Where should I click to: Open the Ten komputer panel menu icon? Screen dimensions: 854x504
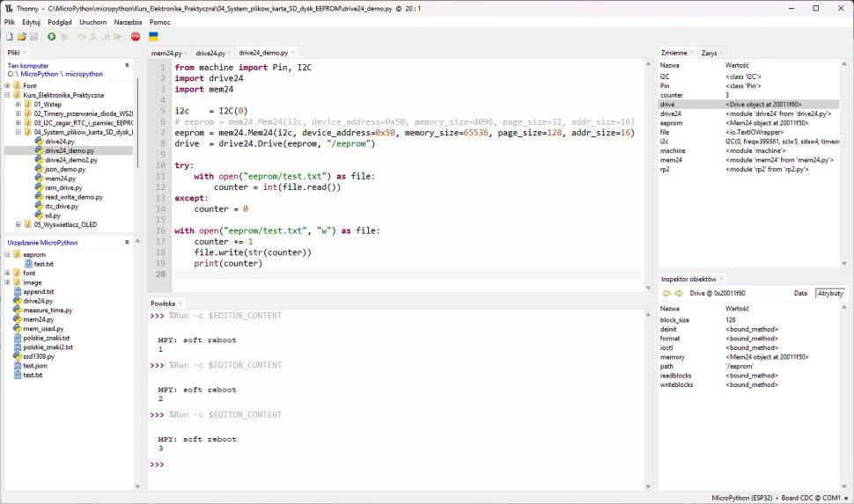point(127,66)
